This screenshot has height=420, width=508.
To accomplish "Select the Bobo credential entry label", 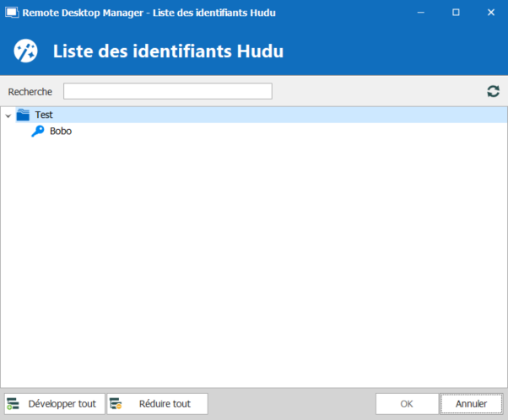I will pos(61,132).
